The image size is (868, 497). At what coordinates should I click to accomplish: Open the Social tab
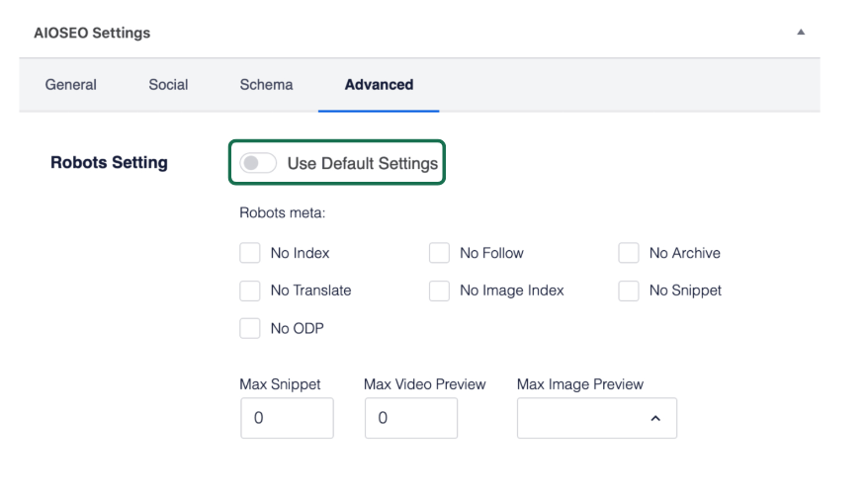tap(168, 85)
